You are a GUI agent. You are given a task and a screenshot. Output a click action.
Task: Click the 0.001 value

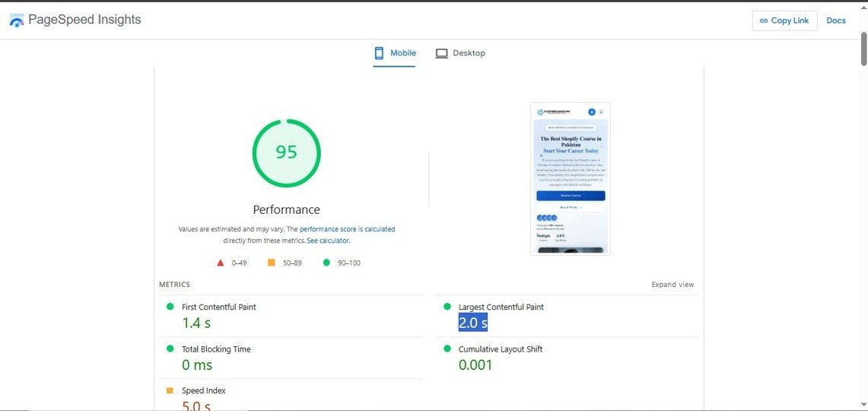pos(475,365)
